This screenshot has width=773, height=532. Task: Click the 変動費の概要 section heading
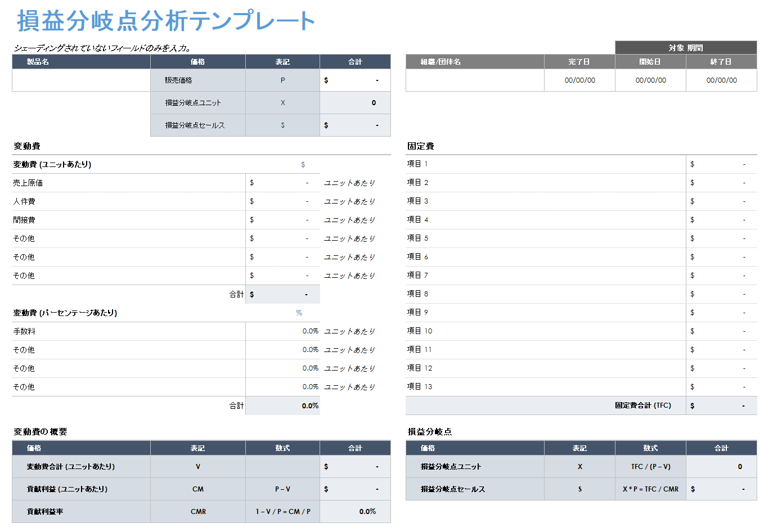pos(41,432)
